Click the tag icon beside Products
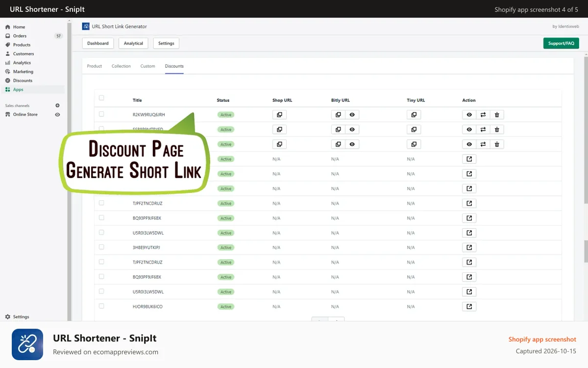Viewport: 588px width, 368px height. (x=8, y=45)
